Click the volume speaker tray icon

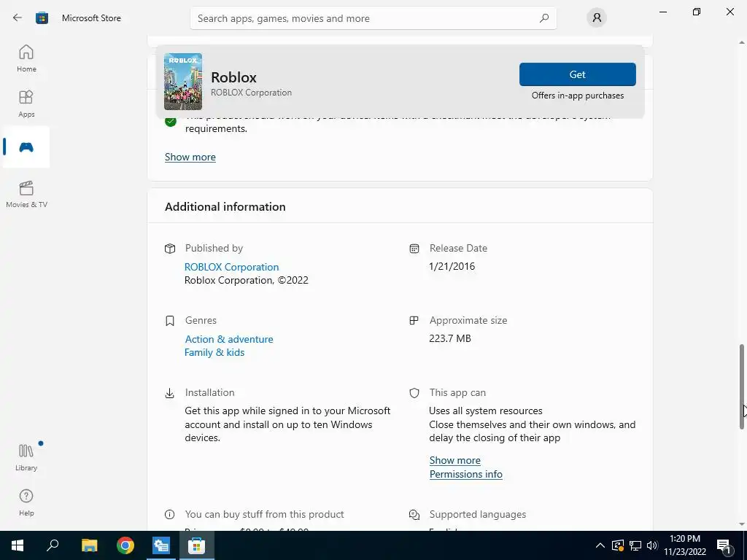(652, 545)
